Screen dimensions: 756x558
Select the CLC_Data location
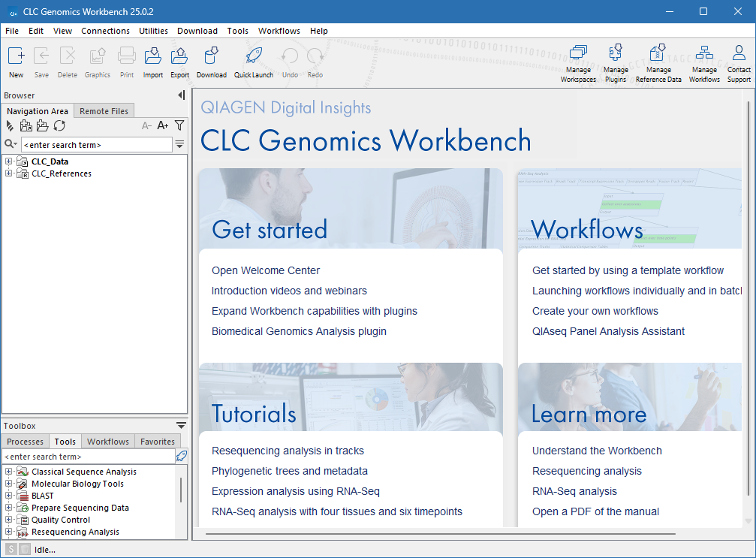point(50,161)
